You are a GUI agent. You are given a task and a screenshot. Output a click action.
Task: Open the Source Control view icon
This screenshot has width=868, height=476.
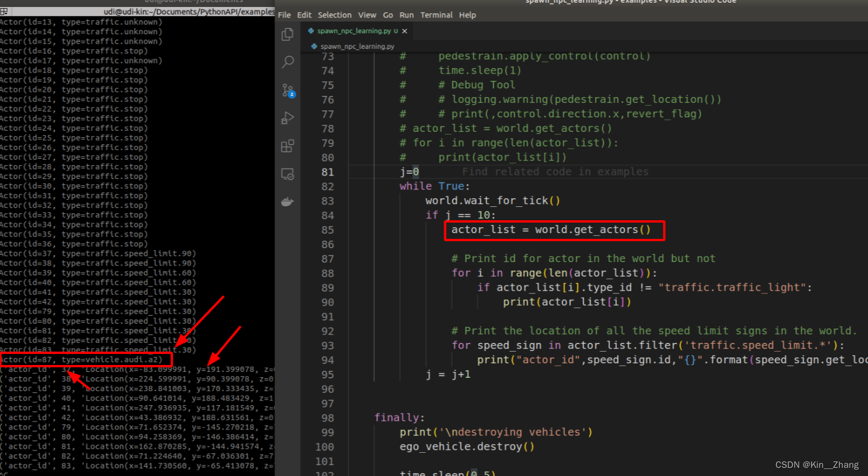pyautogui.click(x=288, y=90)
